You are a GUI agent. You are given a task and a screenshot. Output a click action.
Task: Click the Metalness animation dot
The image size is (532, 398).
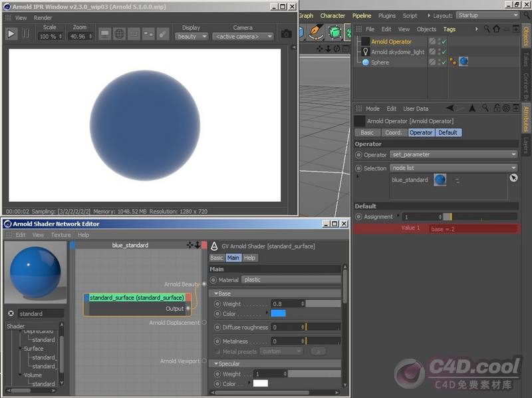point(217,341)
